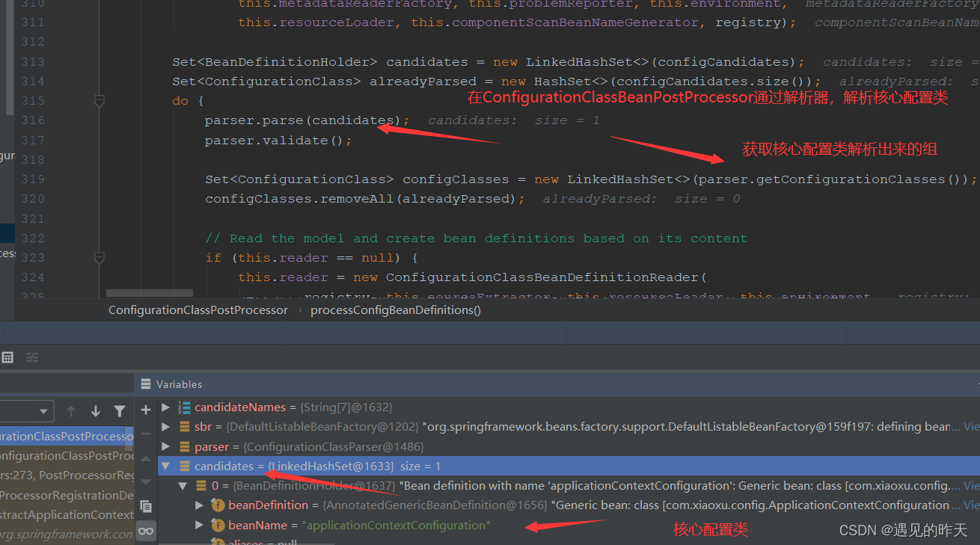Click the View link on sbr row
Image resolution: width=980 pixels, height=545 pixels.
point(971,427)
